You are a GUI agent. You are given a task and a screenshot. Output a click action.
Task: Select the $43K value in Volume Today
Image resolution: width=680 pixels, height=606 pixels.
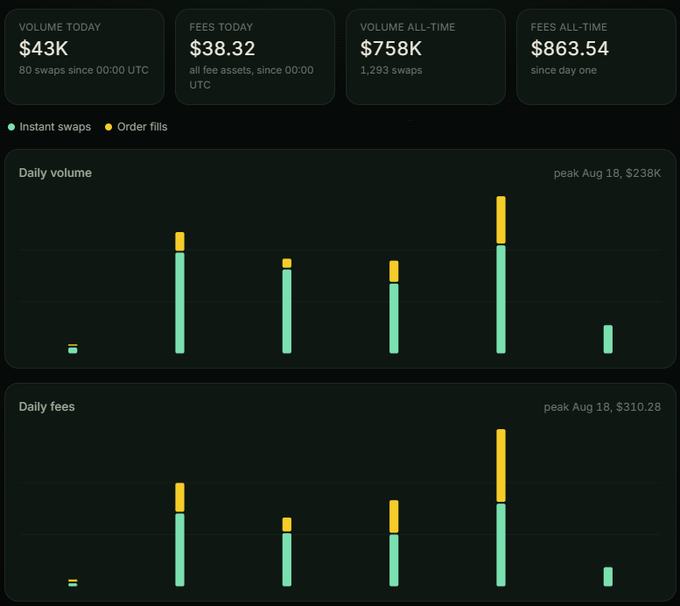pos(43,48)
